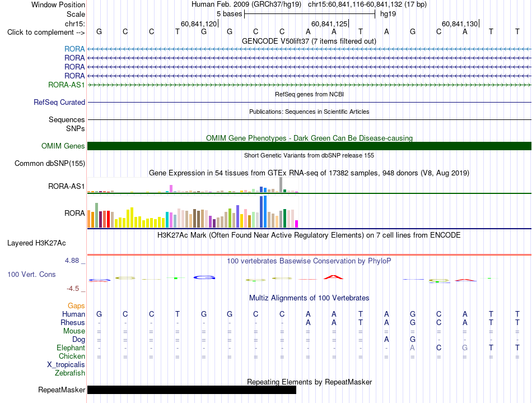Click the RORA-AS1 GENCODE gene label

pos(67,85)
